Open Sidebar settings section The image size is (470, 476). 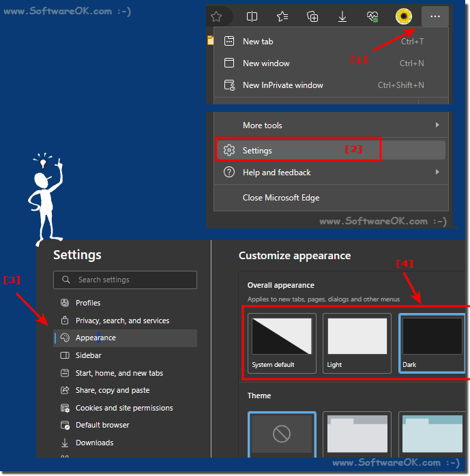[x=125, y=355]
